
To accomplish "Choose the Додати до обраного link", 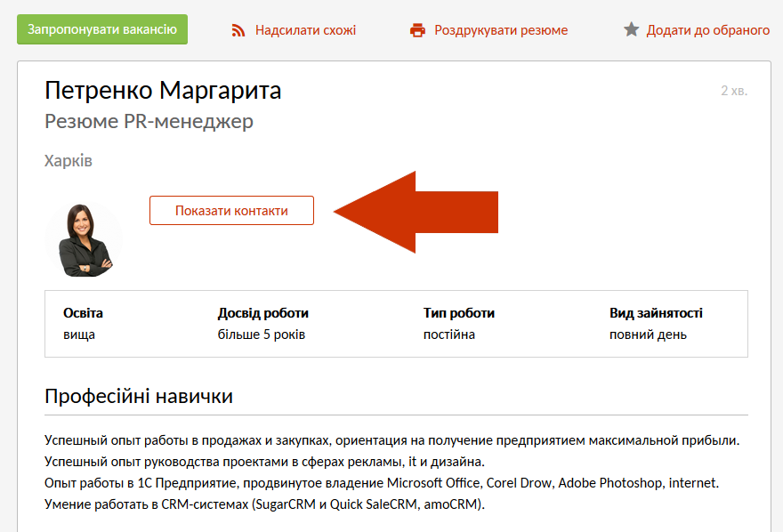I will (708, 30).
